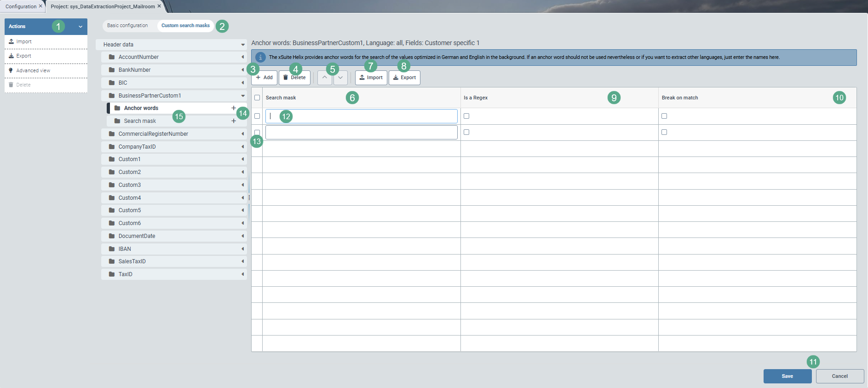Select the Search mask tree item

pyautogui.click(x=177, y=121)
